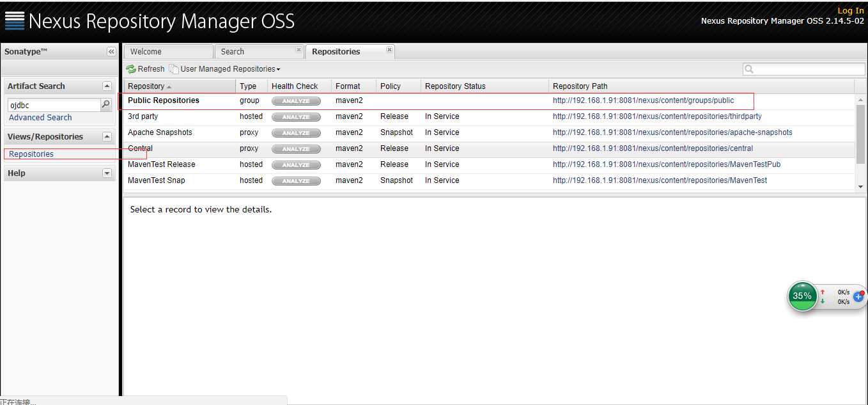868x405 pixels.
Task: Click the Log In link
Action: pos(851,10)
